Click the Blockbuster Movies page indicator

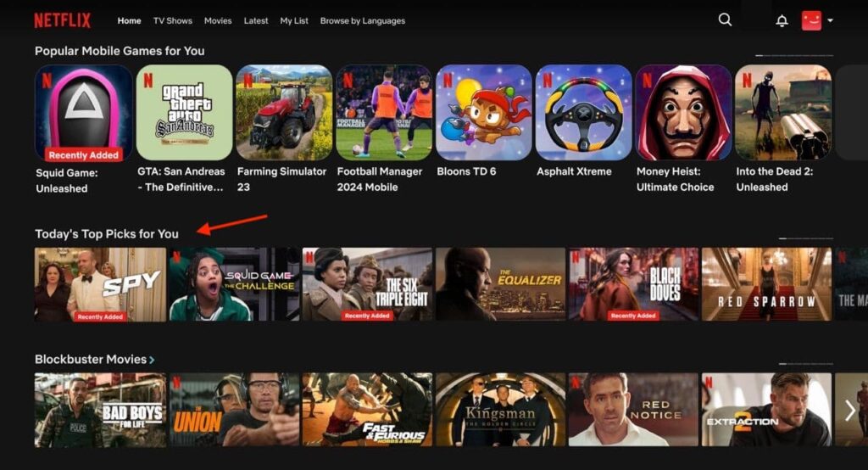[x=805, y=364]
